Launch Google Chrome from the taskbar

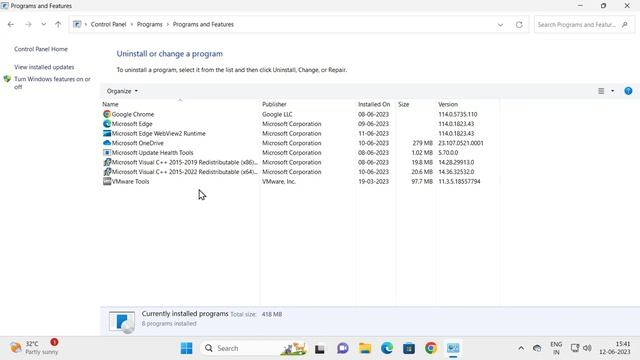click(431, 348)
